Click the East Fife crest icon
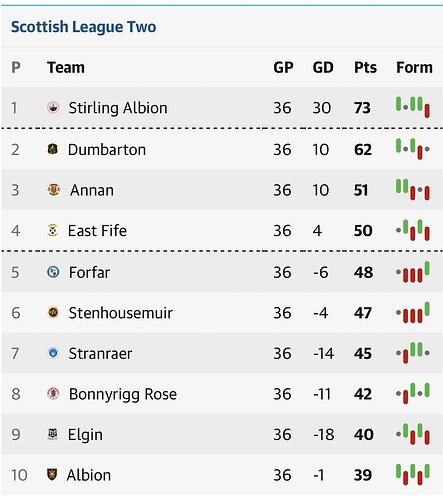Screen dimensions: 443x500 (x=53, y=230)
